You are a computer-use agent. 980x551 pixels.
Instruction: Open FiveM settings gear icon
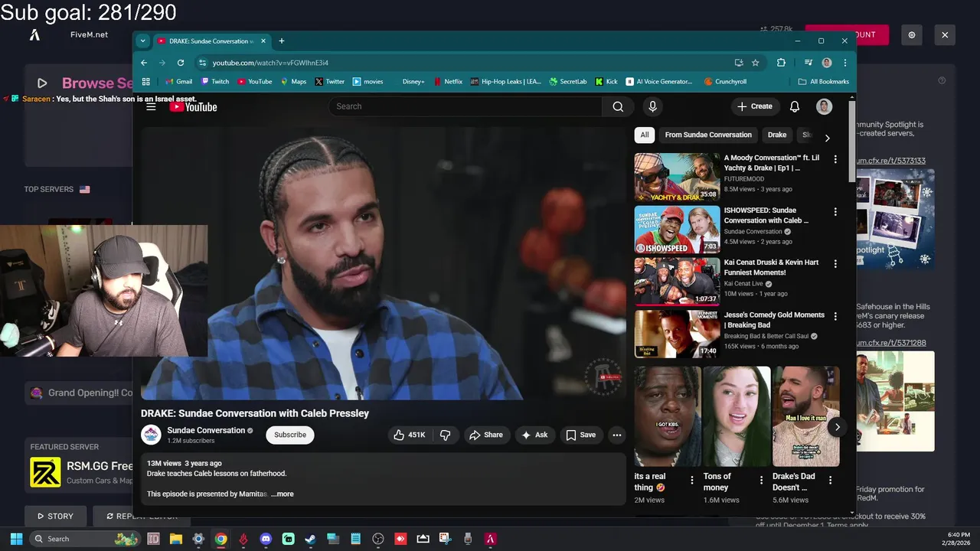point(912,34)
